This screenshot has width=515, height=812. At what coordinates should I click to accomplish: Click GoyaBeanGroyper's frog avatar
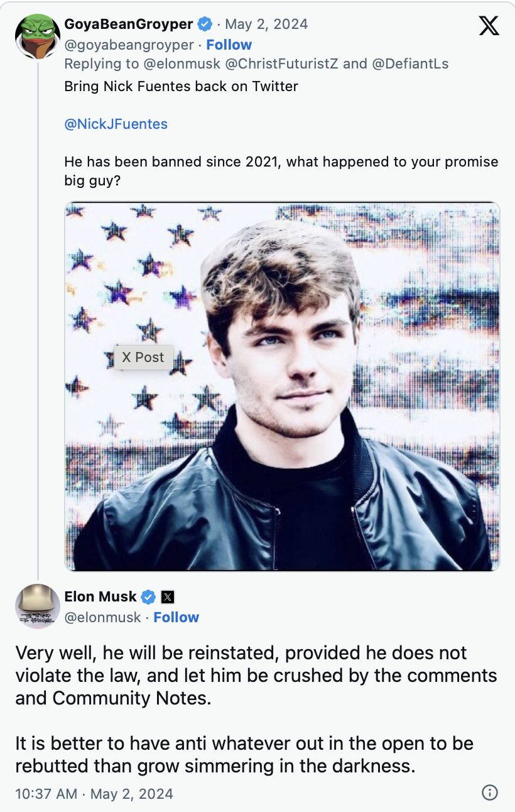tap(37, 36)
